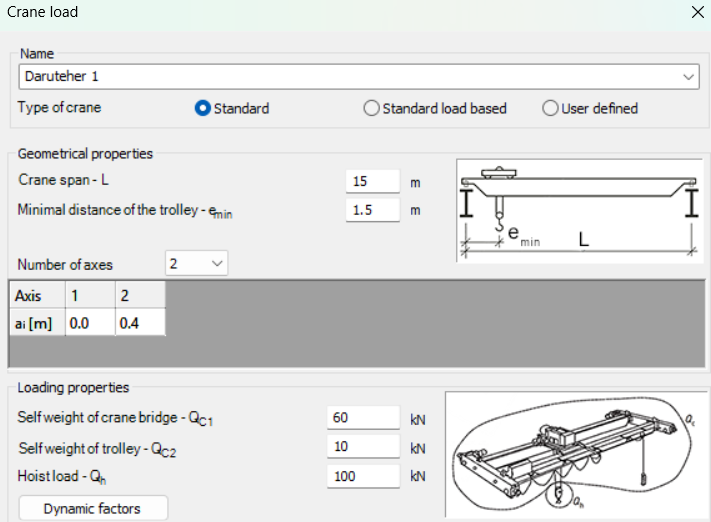Click the ai [m] row header

(x=36, y=323)
